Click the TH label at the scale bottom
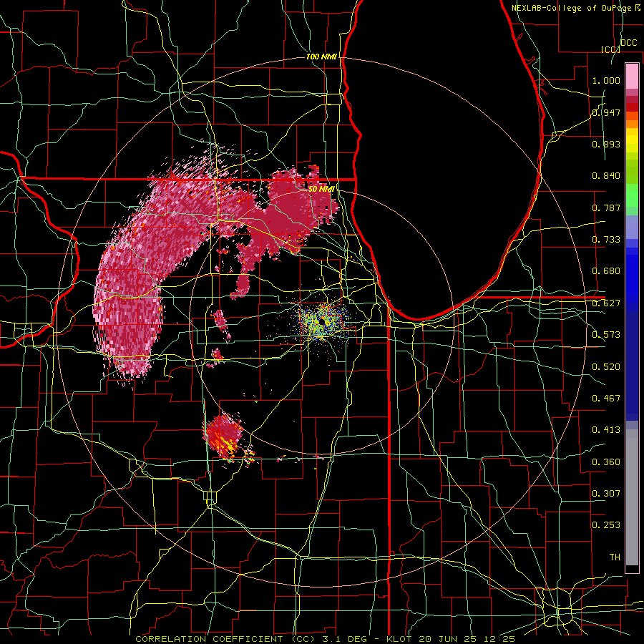The image size is (644, 644). click(615, 557)
